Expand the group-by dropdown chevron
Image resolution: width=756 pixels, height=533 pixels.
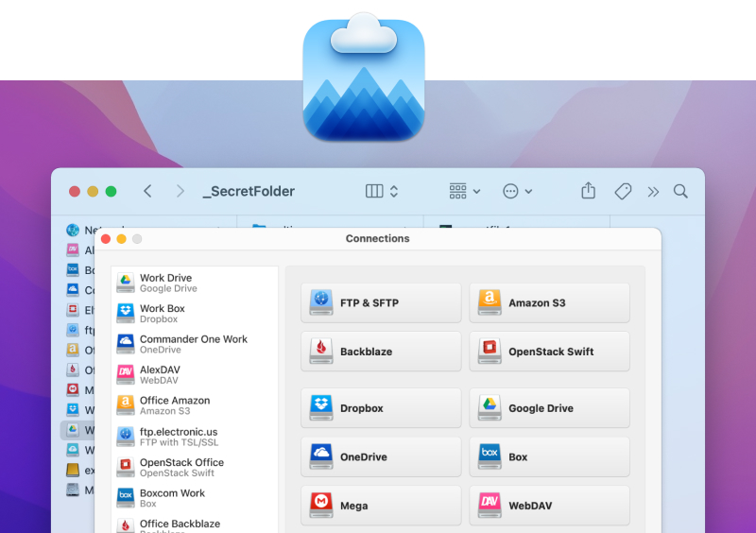click(477, 192)
